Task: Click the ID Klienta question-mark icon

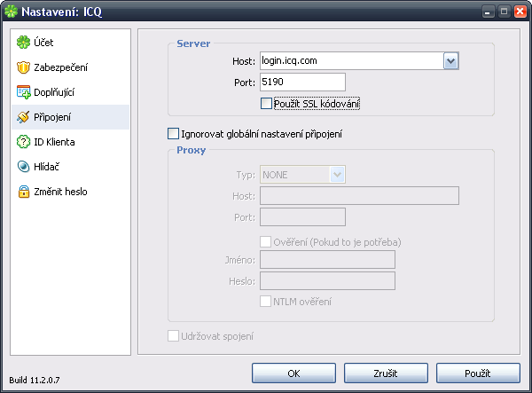Action: click(x=23, y=142)
